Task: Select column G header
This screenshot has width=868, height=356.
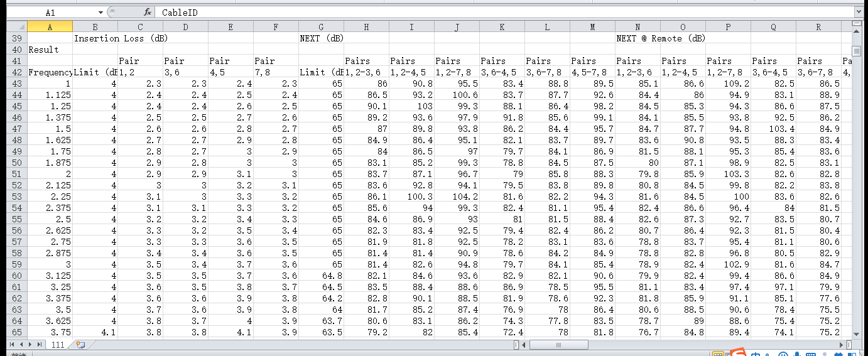Action: pos(321,26)
